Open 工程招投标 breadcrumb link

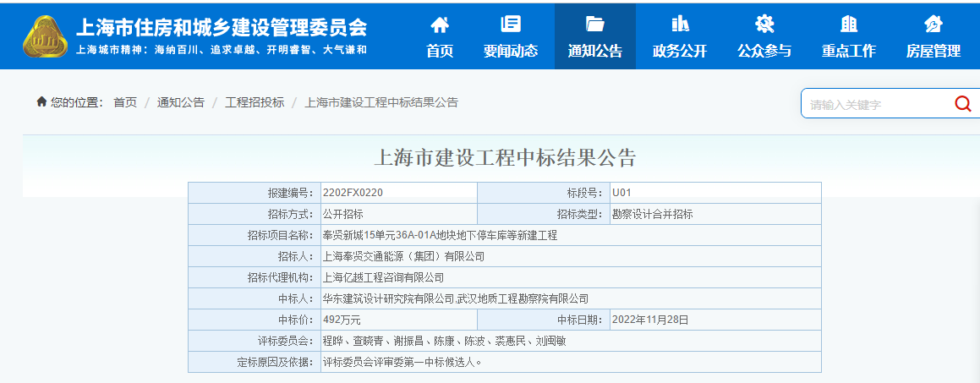pyautogui.click(x=255, y=102)
